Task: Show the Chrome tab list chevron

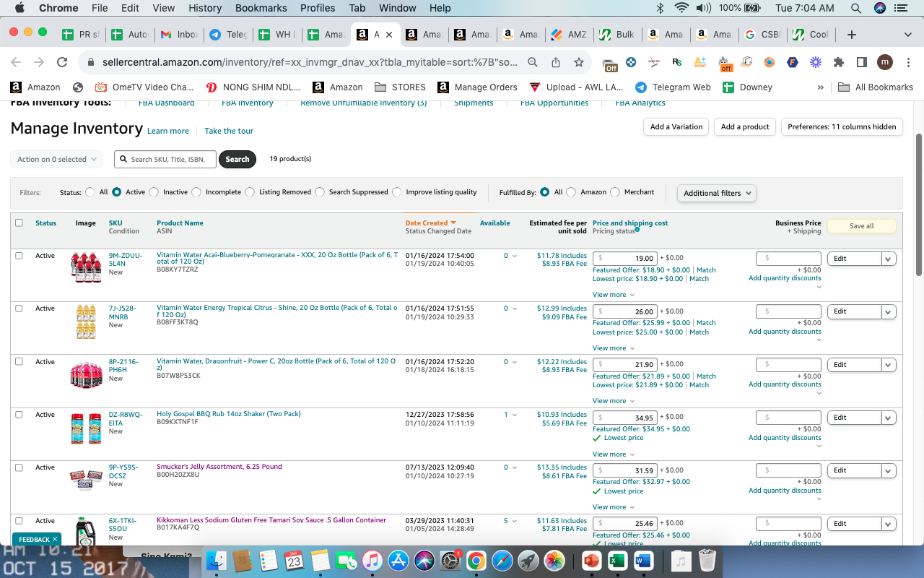Action: pyautogui.click(x=908, y=35)
